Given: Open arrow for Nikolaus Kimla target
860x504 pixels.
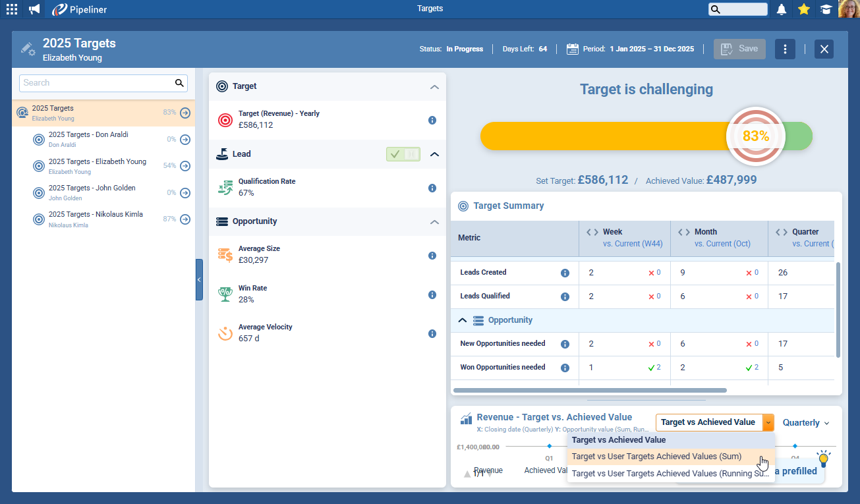Looking at the screenshot, I should click(x=185, y=219).
